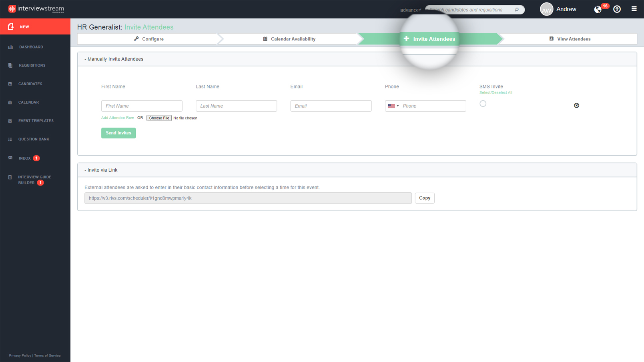Remove attendee row with X icon

576,106
